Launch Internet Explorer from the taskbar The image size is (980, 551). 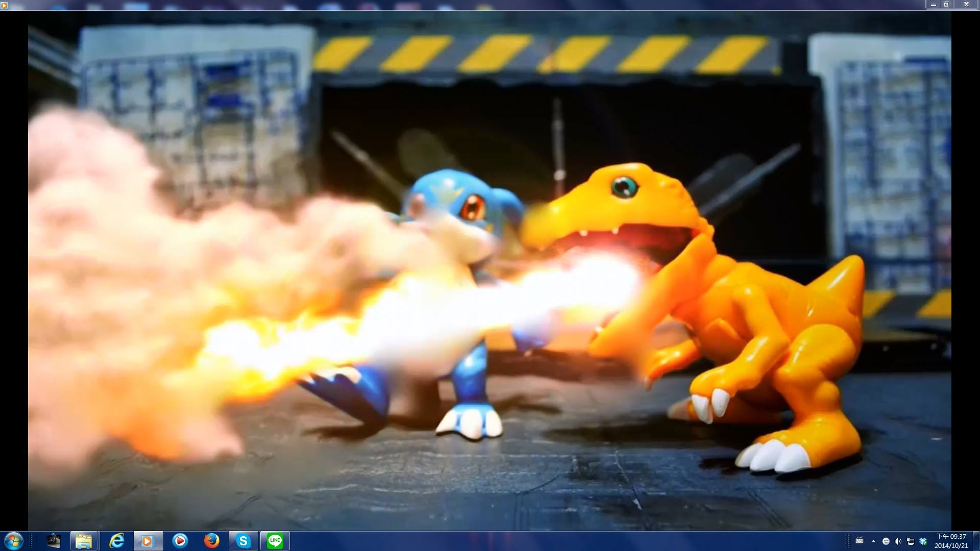(117, 541)
